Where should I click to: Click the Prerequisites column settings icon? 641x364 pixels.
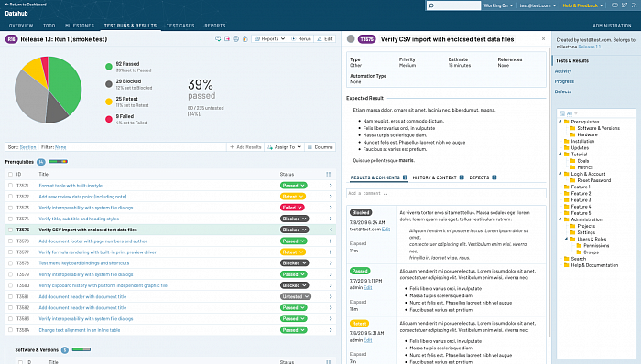tap(328, 175)
